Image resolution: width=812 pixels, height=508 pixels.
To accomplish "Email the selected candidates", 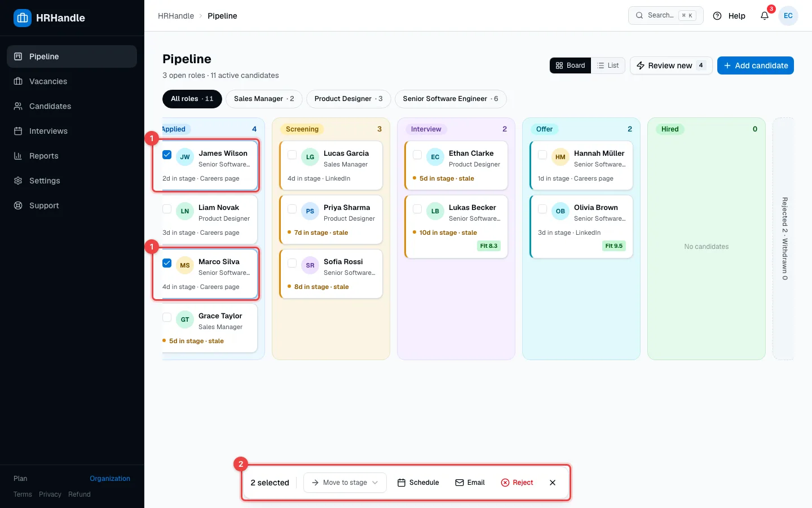I will pos(470,483).
